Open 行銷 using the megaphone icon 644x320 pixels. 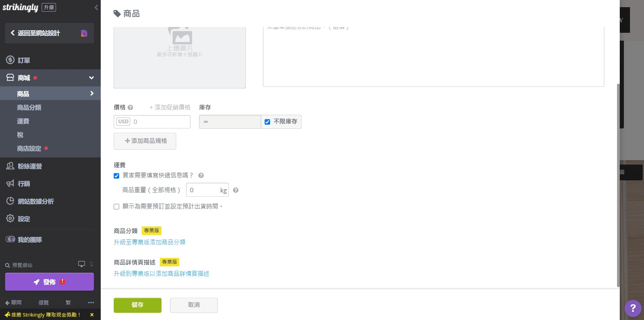pyautogui.click(x=10, y=184)
